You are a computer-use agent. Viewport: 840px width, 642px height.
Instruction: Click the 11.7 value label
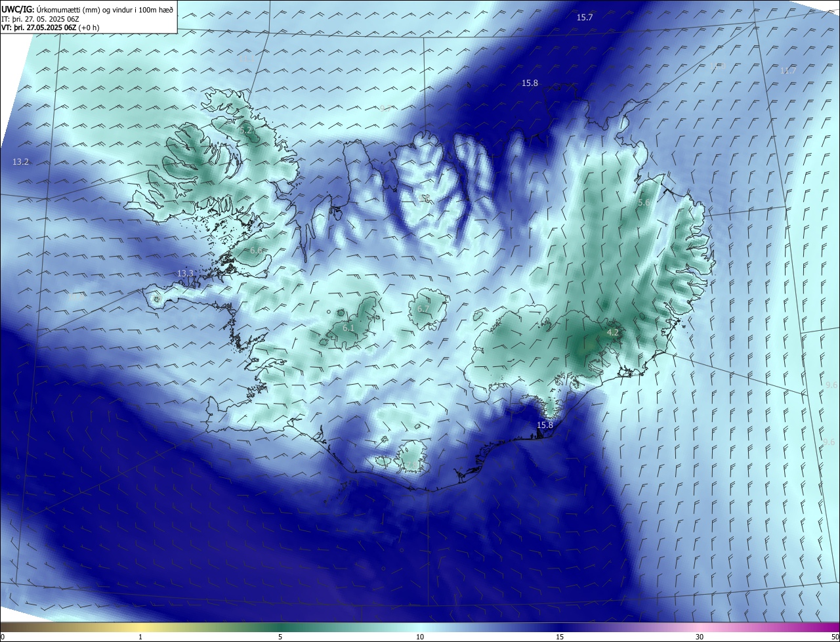coord(788,70)
